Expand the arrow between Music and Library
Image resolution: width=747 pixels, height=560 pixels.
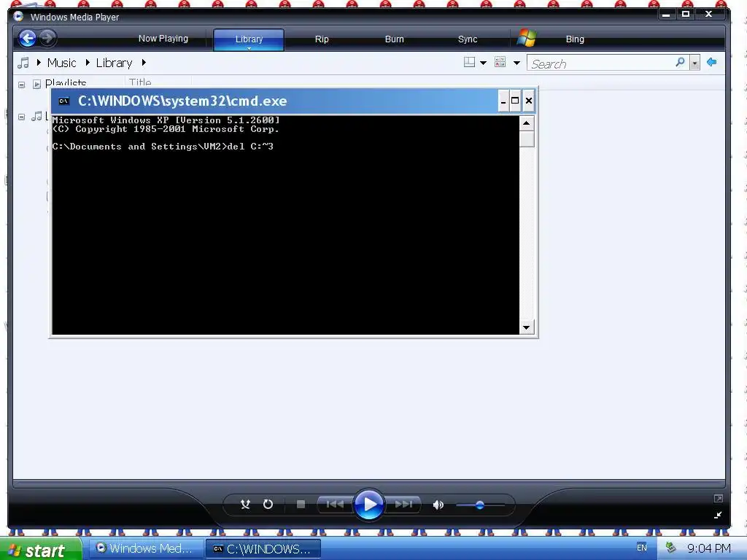coord(88,63)
